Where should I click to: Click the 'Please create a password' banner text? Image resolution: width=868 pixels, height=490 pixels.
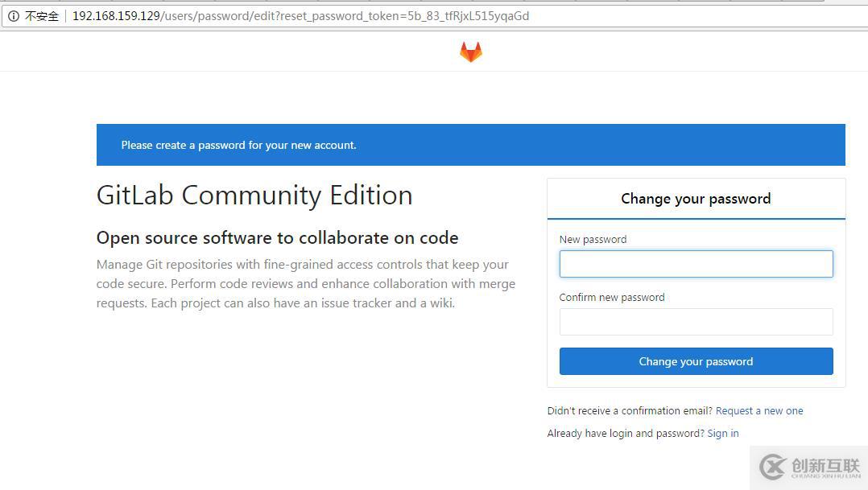tap(238, 145)
